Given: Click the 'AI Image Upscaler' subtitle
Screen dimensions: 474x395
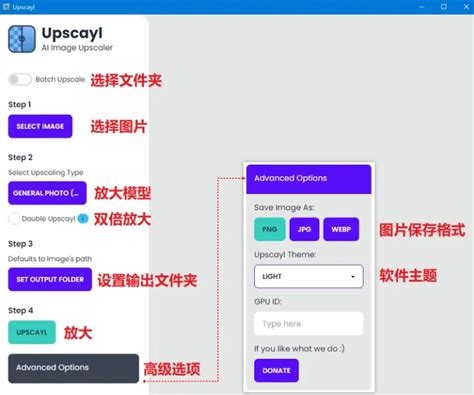Looking at the screenshot, I should (x=77, y=48).
